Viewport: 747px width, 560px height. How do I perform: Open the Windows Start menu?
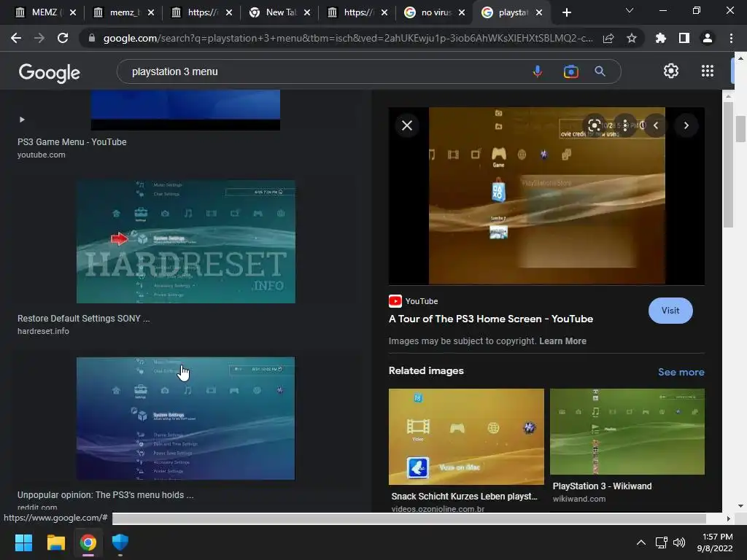(23, 542)
